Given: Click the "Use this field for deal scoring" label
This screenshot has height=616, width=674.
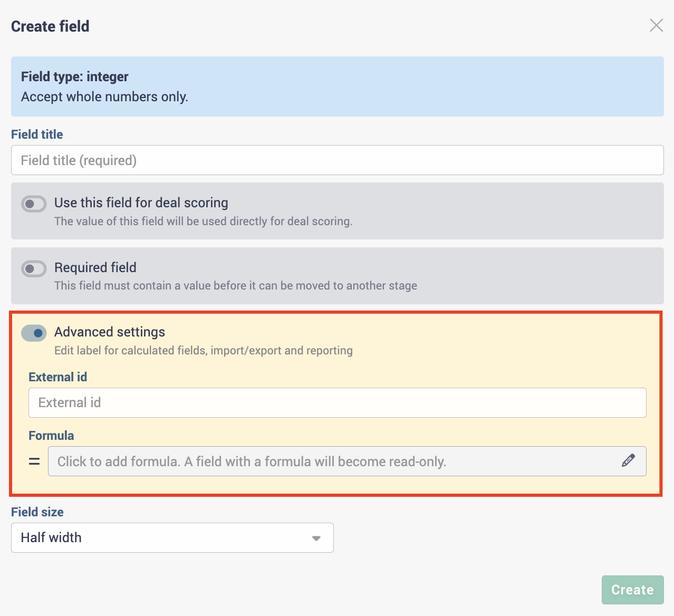Looking at the screenshot, I should click(141, 203).
